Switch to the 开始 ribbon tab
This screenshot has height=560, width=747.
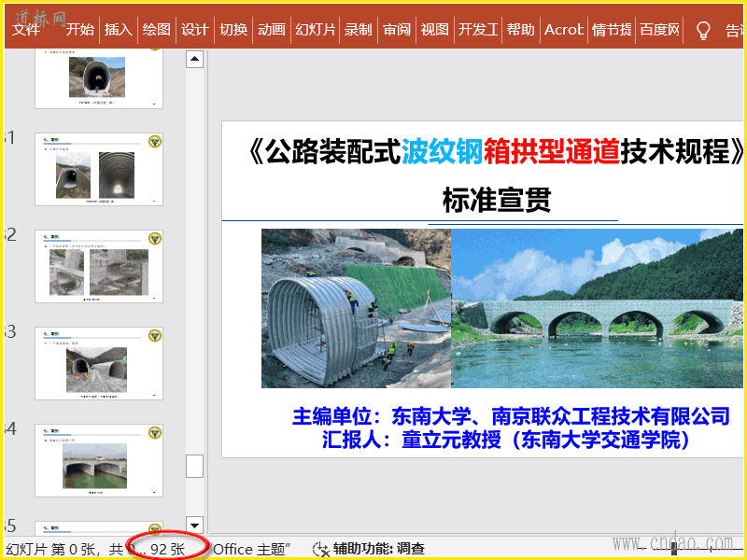[79, 30]
